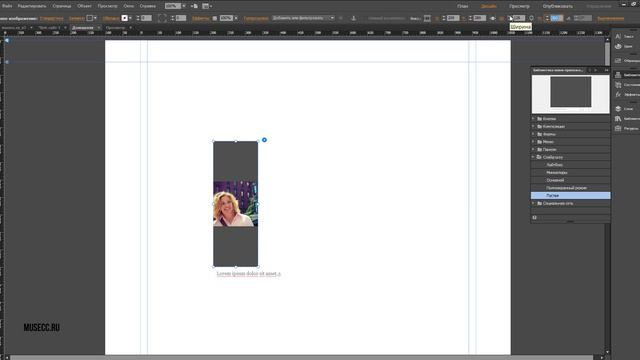
Task: Click the vertical scrollbar of the canvas
Action: pyautogui.click(x=607, y=196)
